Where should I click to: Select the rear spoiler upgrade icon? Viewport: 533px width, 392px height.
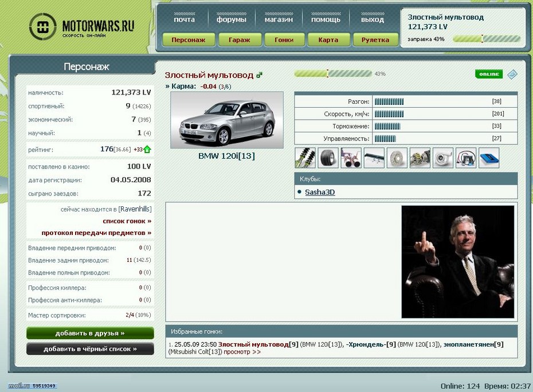click(x=374, y=158)
